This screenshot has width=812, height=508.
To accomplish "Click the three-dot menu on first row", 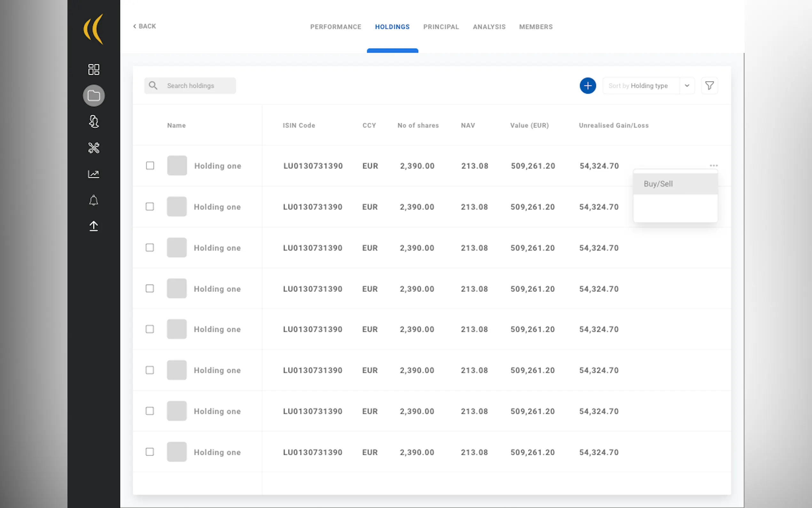I will [714, 166].
